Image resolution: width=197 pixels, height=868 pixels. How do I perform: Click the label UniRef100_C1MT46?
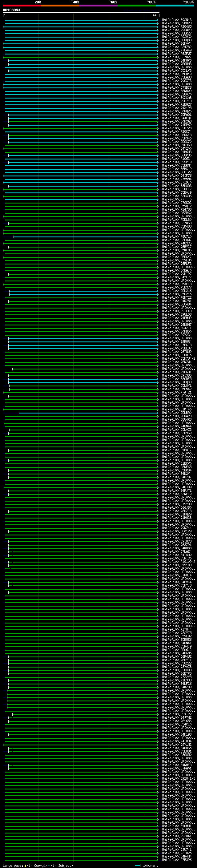point(177,410)
